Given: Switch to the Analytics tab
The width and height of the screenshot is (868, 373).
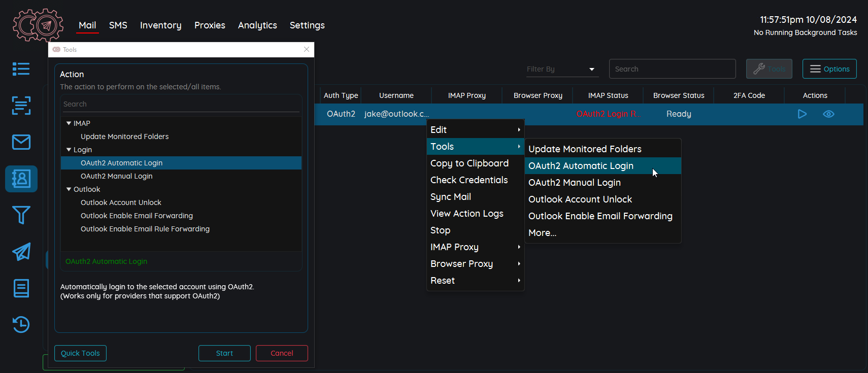Looking at the screenshot, I should (257, 25).
